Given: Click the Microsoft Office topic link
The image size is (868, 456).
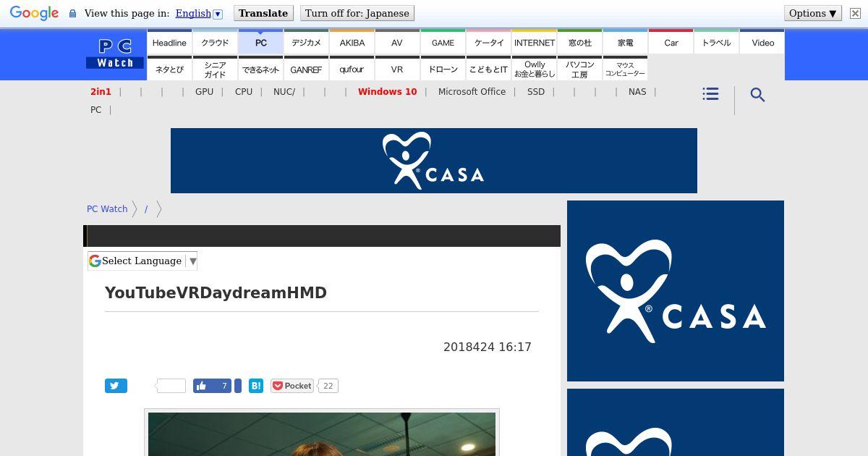Looking at the screenshot, I should pos(472,92).
